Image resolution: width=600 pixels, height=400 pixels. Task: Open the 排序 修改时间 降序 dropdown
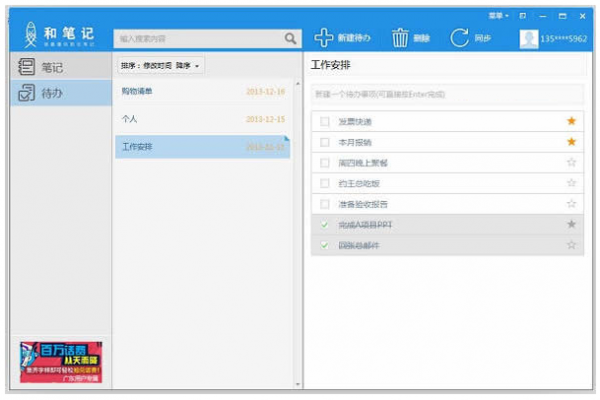pos(160,66)
